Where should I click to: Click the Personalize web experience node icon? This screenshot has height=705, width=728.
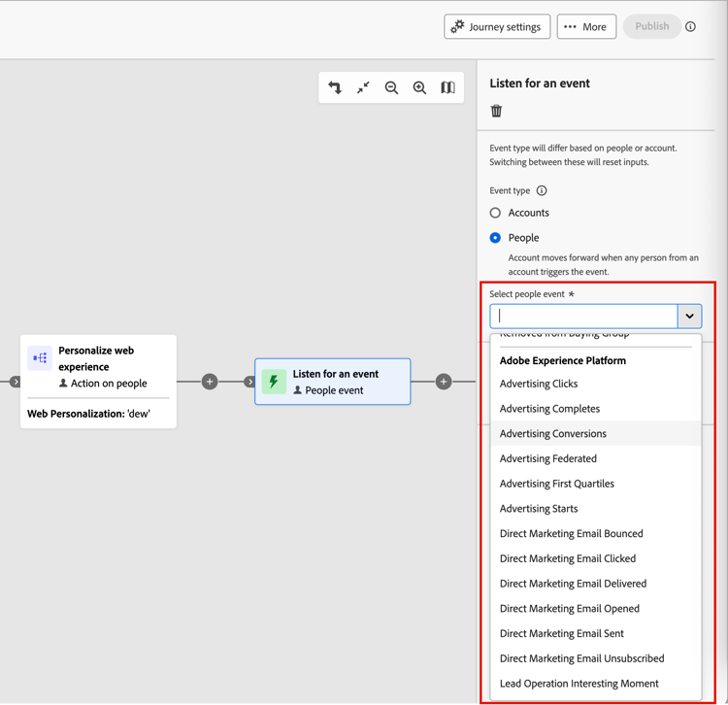[x=40, y=358]
